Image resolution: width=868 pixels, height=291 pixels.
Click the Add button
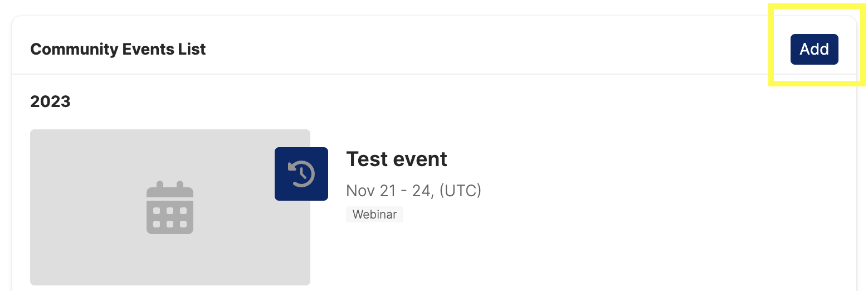(x=814, y=49)
